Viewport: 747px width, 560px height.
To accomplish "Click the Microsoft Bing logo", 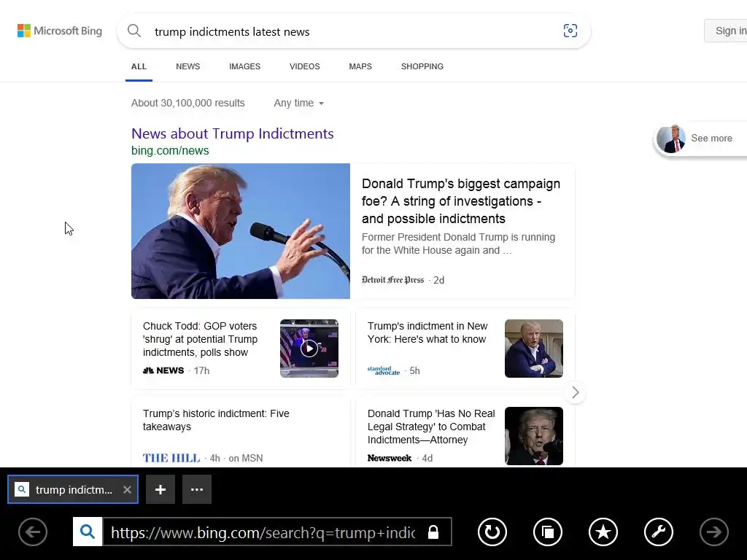I will (60, 31).
